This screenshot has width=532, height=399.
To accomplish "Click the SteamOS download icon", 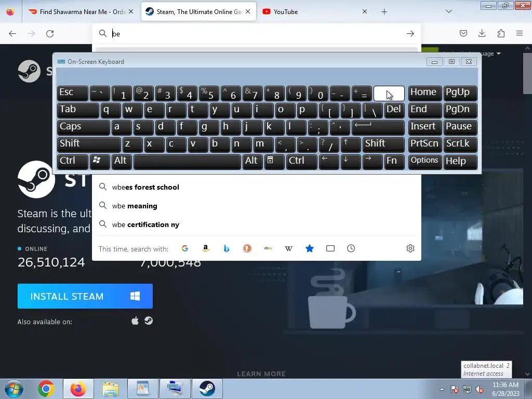I will [x=149, y=321].
